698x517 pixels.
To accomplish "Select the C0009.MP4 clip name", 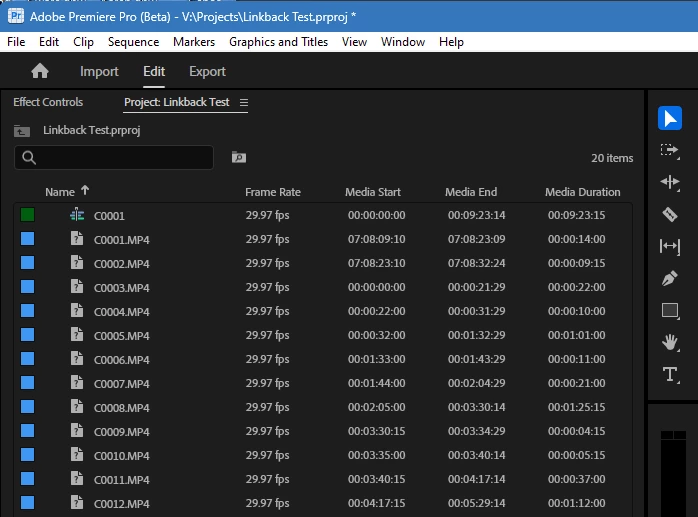I will click(122, 432).
